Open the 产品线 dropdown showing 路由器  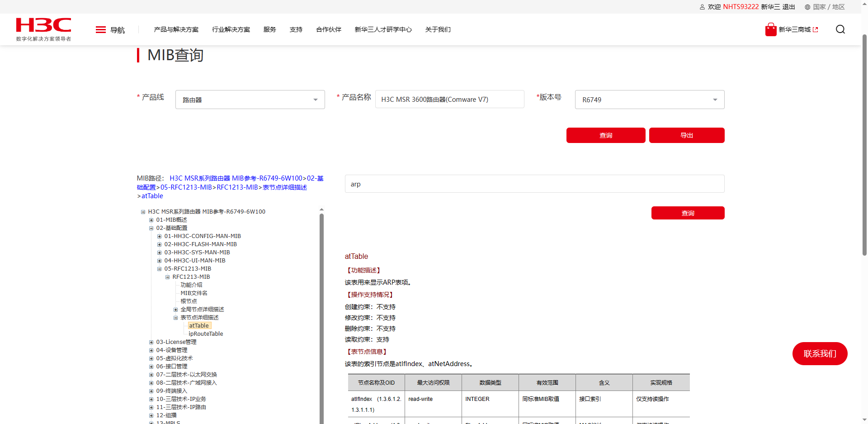tap(250, 100)
